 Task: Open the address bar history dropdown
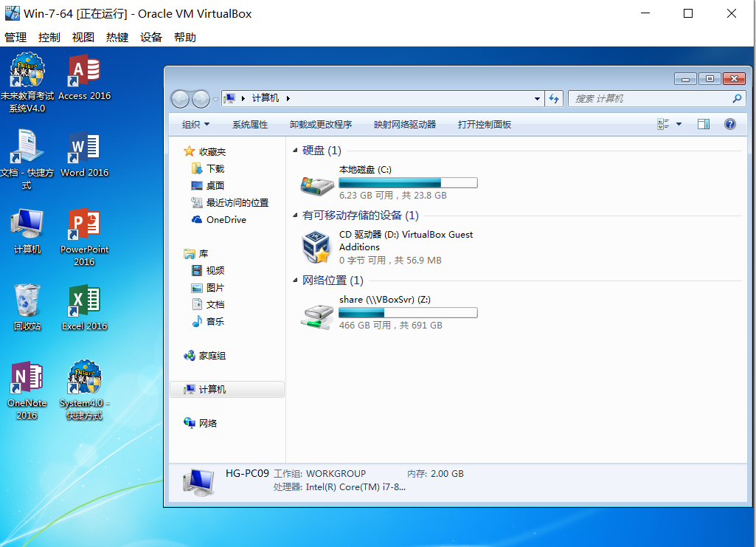pyautogui.click(x=536, y=97)
